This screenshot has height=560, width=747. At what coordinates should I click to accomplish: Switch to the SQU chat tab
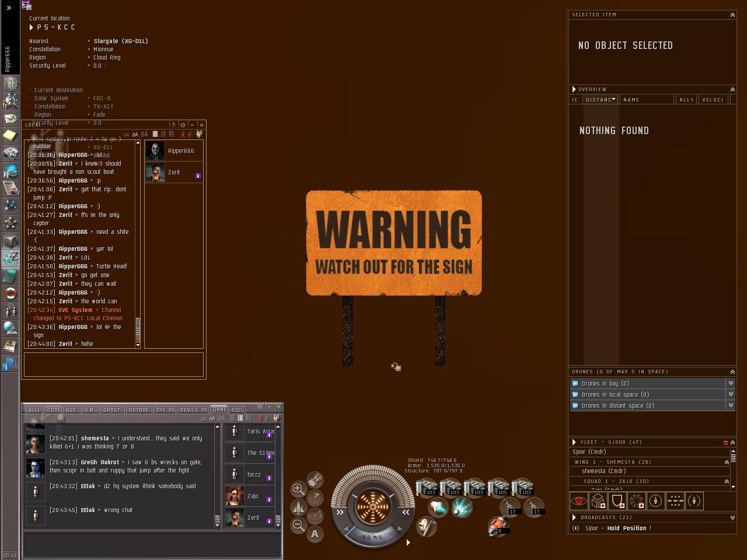[237, 410]
